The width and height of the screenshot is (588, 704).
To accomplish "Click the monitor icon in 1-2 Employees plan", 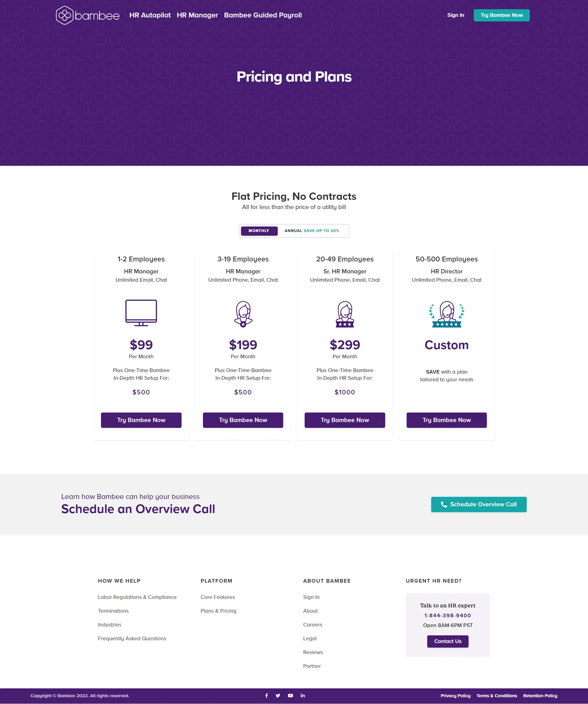I will coord(141,312).
